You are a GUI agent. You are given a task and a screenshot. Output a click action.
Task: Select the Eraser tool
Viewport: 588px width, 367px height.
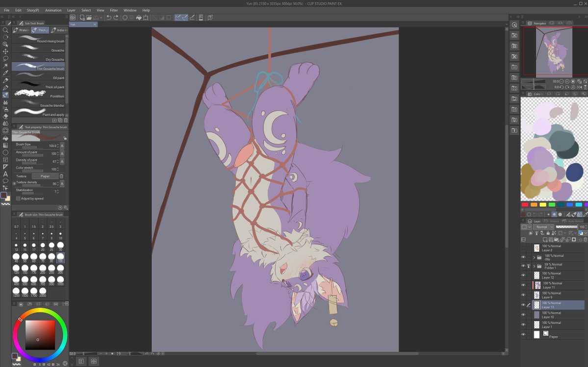click(5, 116)
